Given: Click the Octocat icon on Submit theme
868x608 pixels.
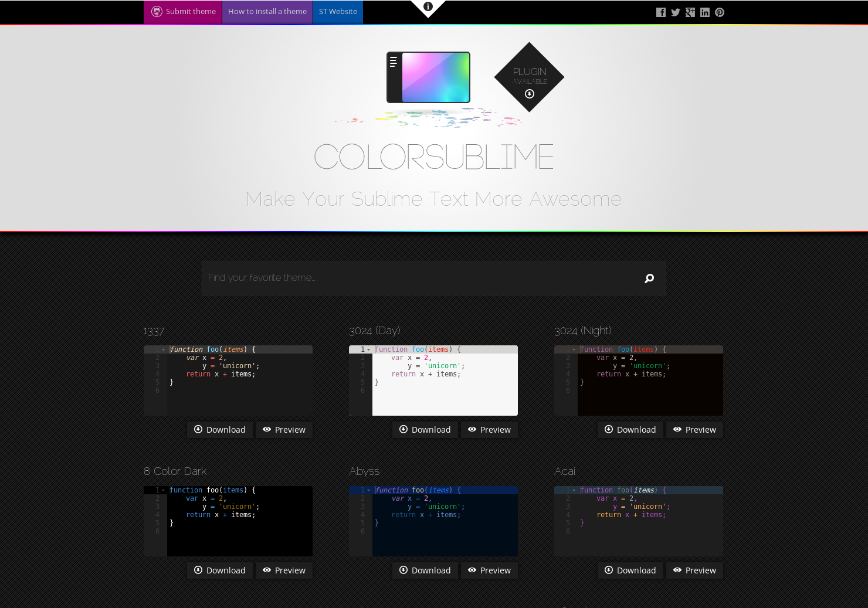Looking at the screenshot, I should click(x=157, y=11).
